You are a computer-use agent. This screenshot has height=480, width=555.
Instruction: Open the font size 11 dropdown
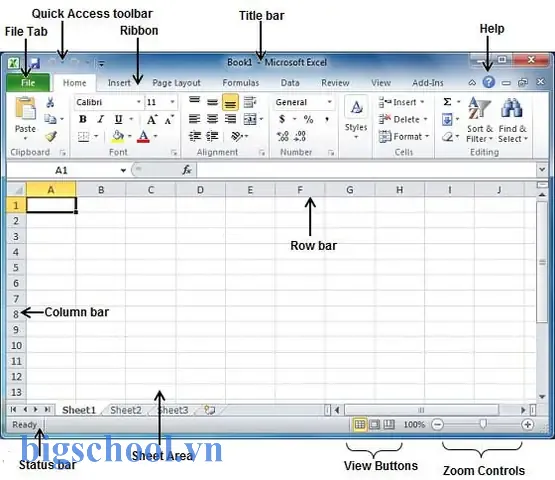pyautogui.click(x=172, y=102)
